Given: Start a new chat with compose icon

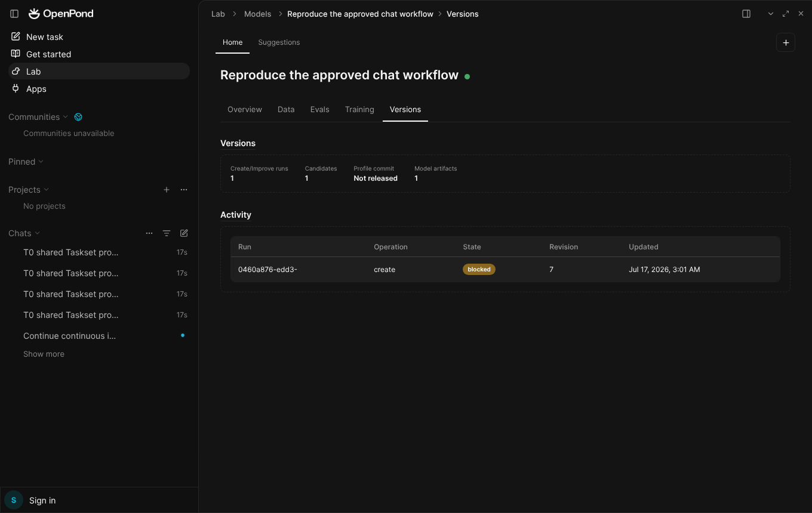Looking at the screenshot, I should pyautogui.click(x=184, y=233).
